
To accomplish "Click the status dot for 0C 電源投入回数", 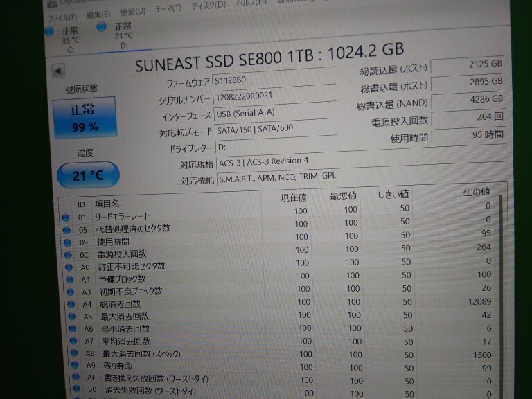I will pos(68,255).
